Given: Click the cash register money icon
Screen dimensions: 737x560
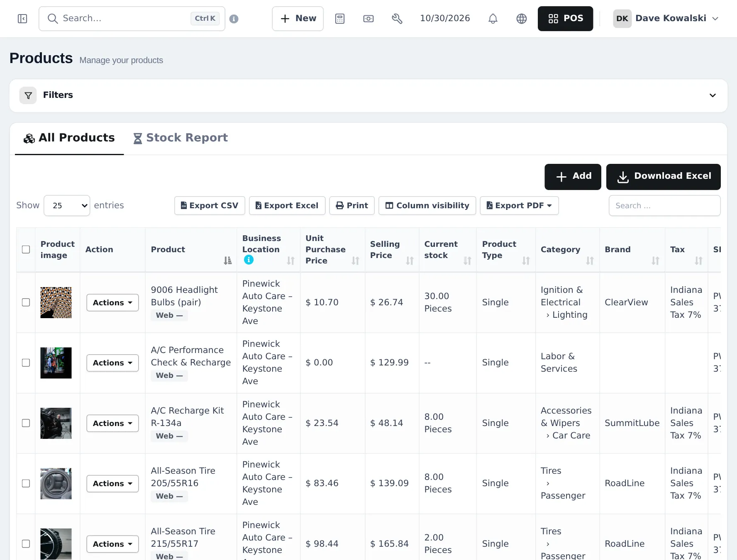Looking at the screenshot, I should (368, 19).
